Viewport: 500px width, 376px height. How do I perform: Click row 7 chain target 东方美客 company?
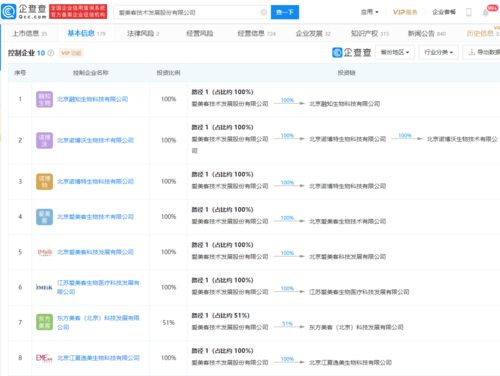point(356,327)
